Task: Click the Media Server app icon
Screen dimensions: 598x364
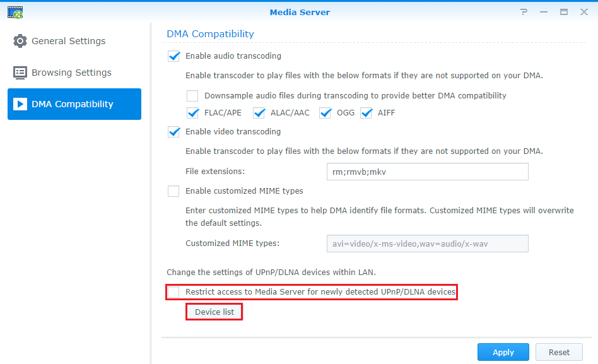Action: (x=15, y=12)
